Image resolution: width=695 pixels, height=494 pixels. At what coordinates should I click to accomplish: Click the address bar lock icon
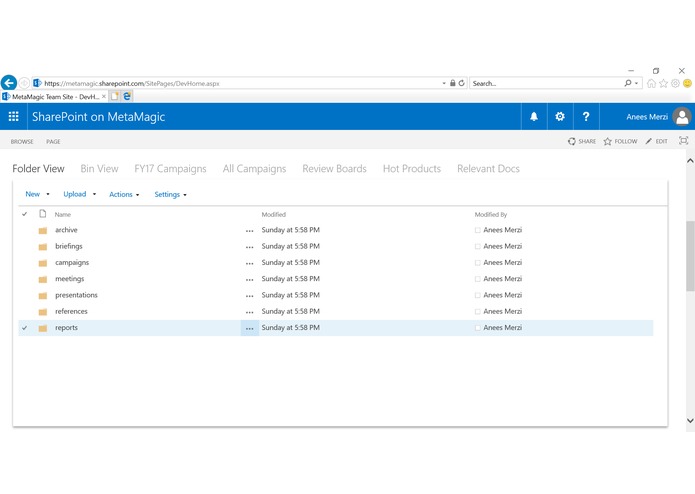point(453,83)
